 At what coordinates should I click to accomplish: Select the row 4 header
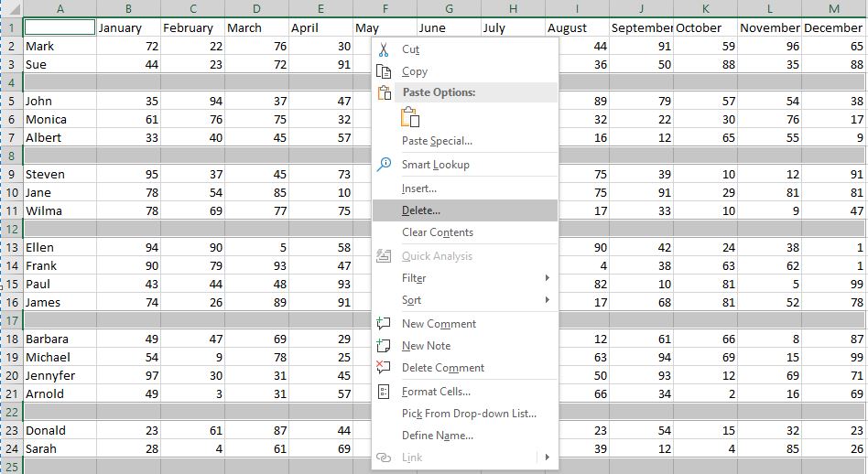point(11,83)
